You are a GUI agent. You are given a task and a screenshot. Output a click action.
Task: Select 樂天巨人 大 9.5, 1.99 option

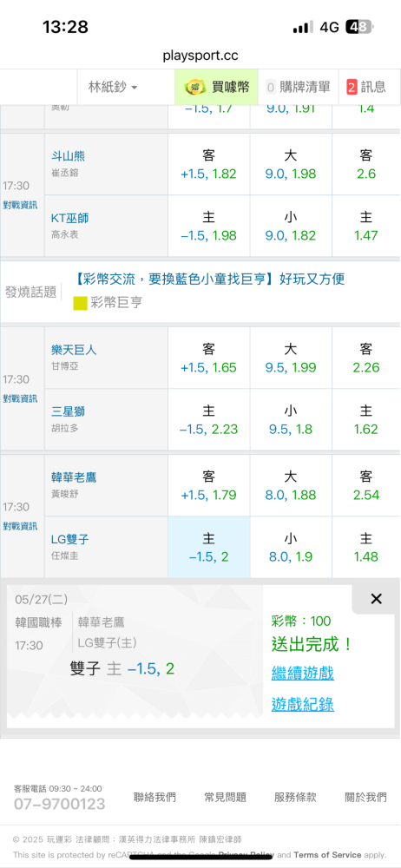point(291,358)
